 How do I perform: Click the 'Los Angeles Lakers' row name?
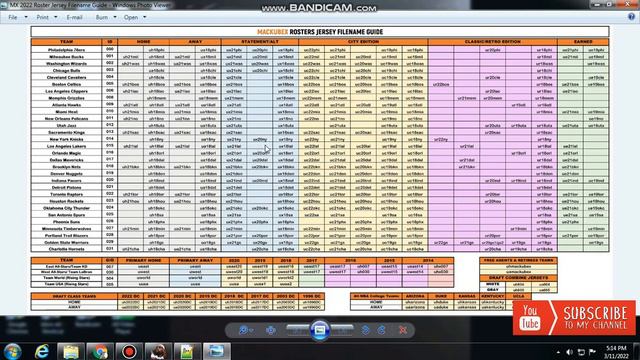pyautogui.click(x=67, y=146)
